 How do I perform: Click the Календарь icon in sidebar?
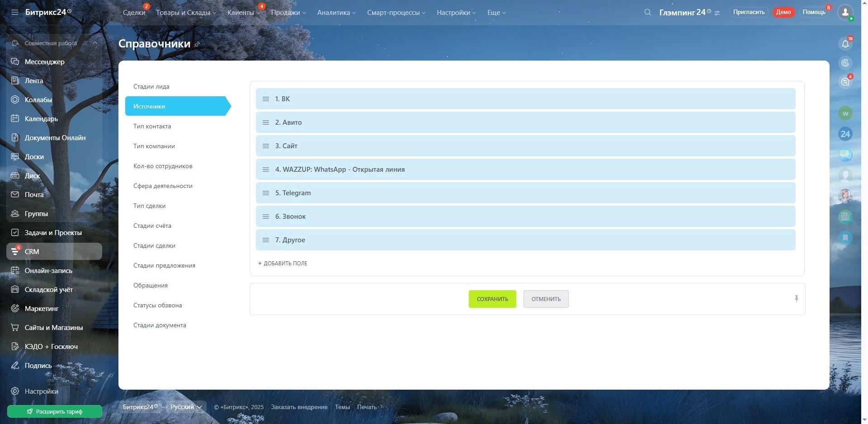[x=15, y=118]
